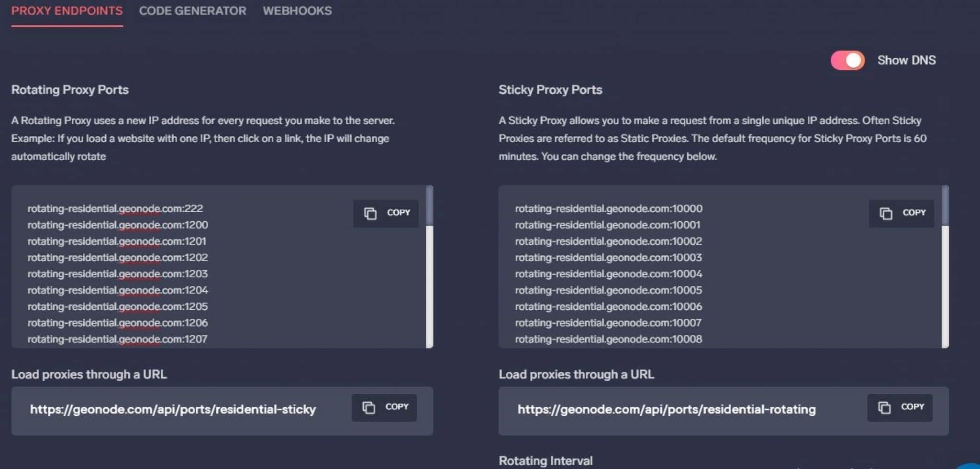Click the Show DNS label
This screenshot has height=469, width=980.
pyautogui.click(x=906, y=60)
